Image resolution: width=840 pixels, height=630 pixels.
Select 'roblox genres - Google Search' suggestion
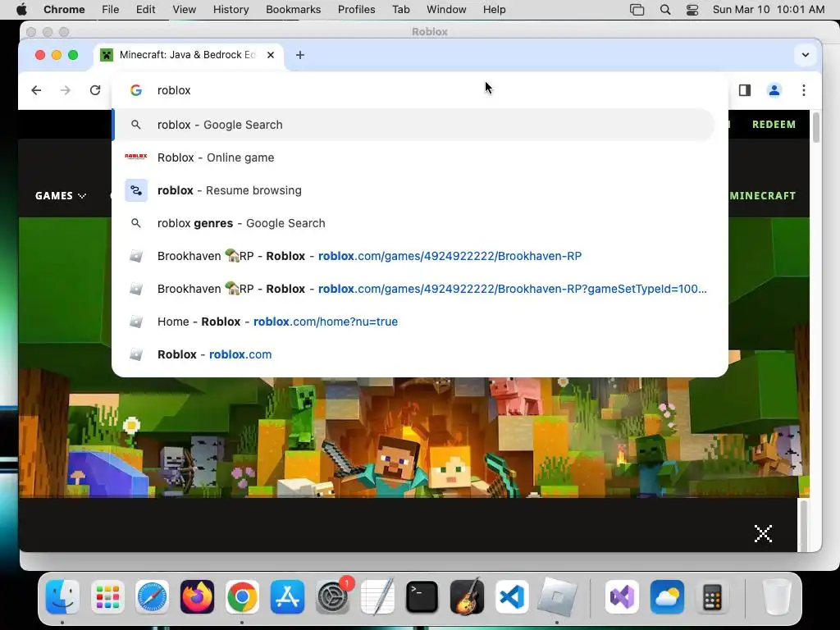(413, 223)
